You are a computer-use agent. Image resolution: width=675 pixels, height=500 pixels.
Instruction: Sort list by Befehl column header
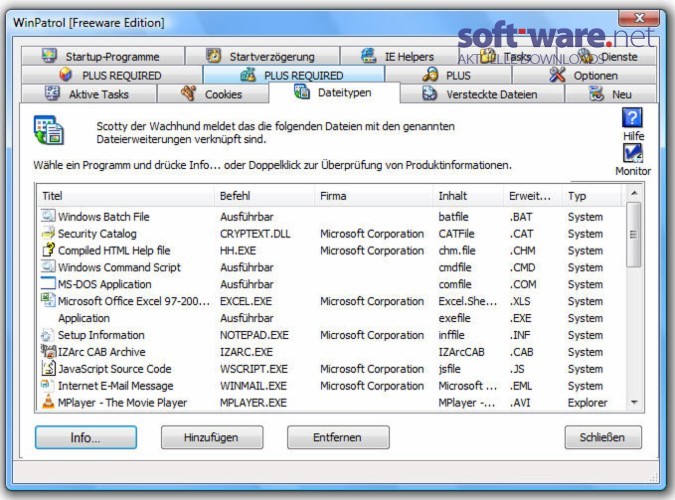tap(264, 196)
